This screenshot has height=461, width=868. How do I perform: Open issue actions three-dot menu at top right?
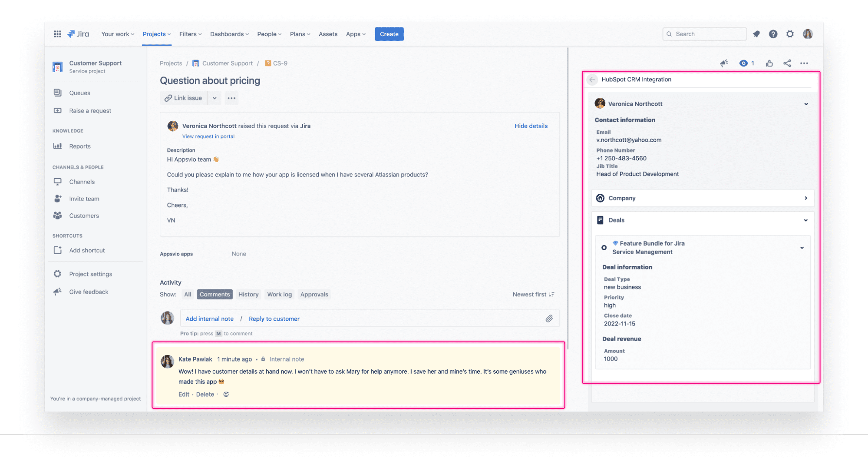(x=804, y=63)
